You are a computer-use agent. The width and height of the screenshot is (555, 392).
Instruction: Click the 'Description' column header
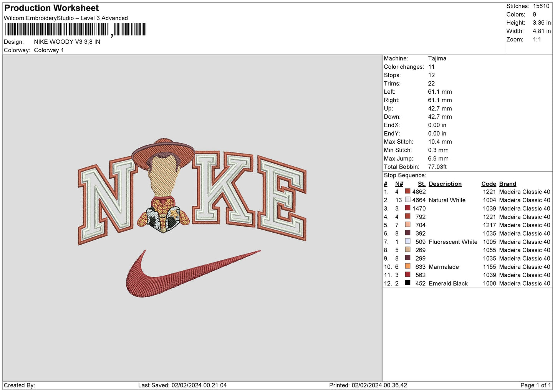(445, 184)
